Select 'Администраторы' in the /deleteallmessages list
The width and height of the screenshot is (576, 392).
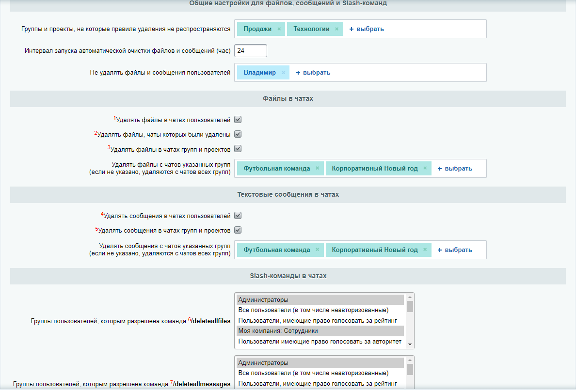click(320, 363)
